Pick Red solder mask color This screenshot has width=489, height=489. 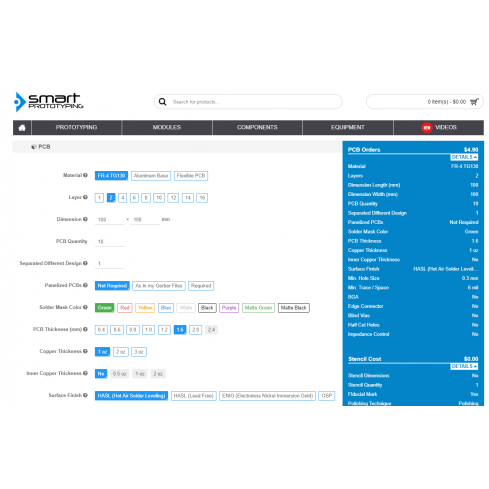tap(125, 308)
